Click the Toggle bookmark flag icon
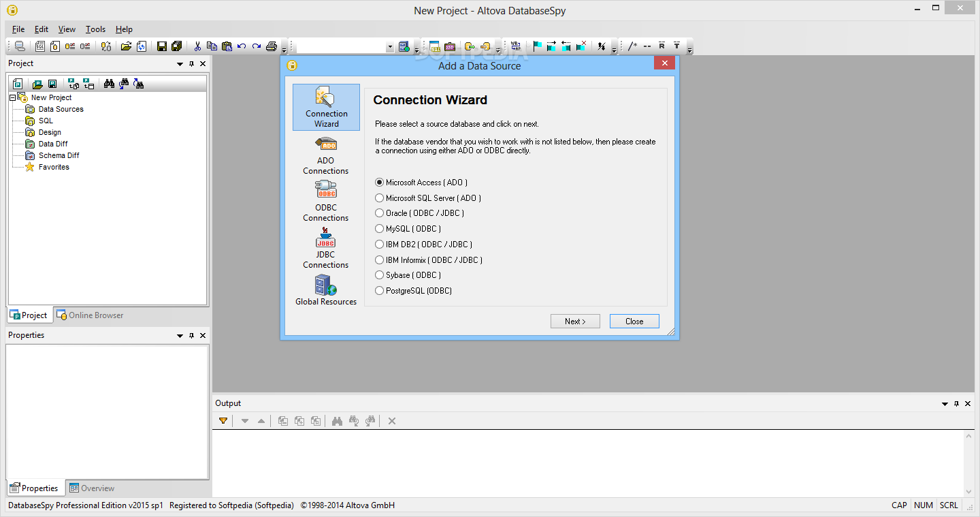 (x=537, y=46)
